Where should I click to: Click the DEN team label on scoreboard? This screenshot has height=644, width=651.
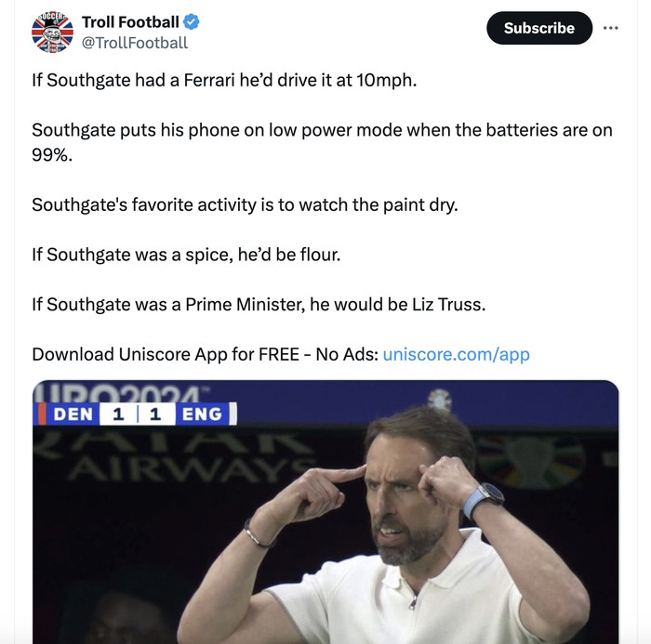pyautogui.click(x=73, y=414)
